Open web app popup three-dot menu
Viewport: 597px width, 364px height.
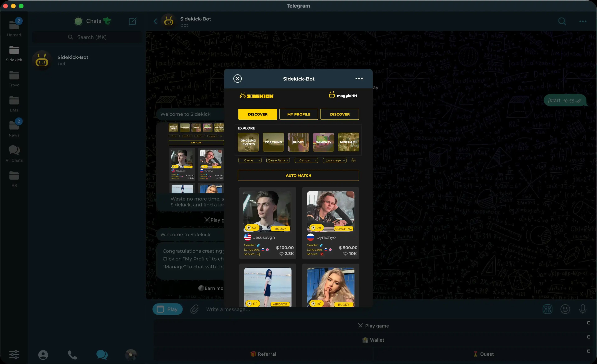359,79
